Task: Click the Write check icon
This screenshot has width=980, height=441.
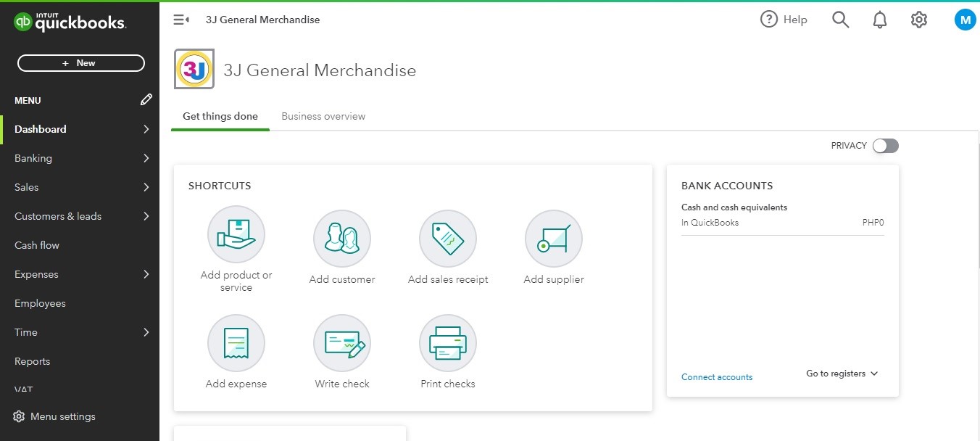Action: click(x=342, y=342)
